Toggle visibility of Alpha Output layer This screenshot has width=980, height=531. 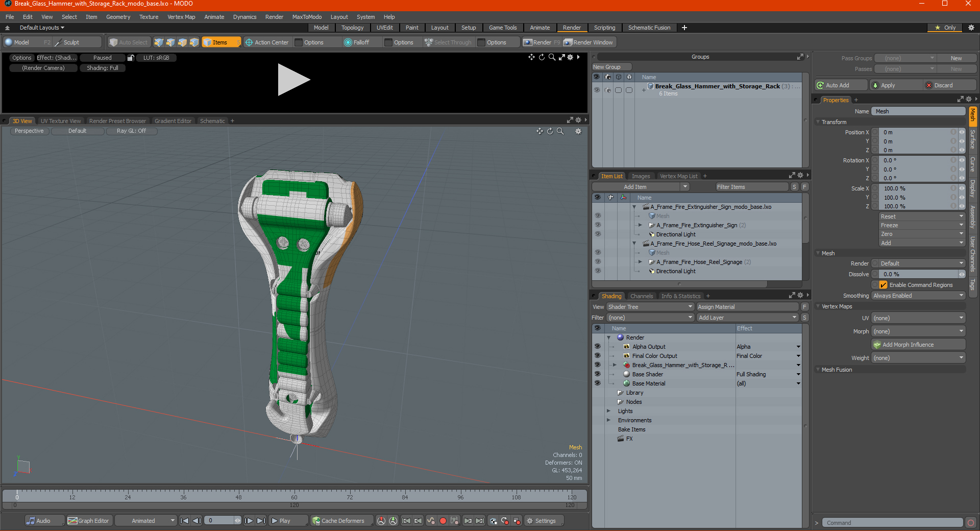[597, 347]
